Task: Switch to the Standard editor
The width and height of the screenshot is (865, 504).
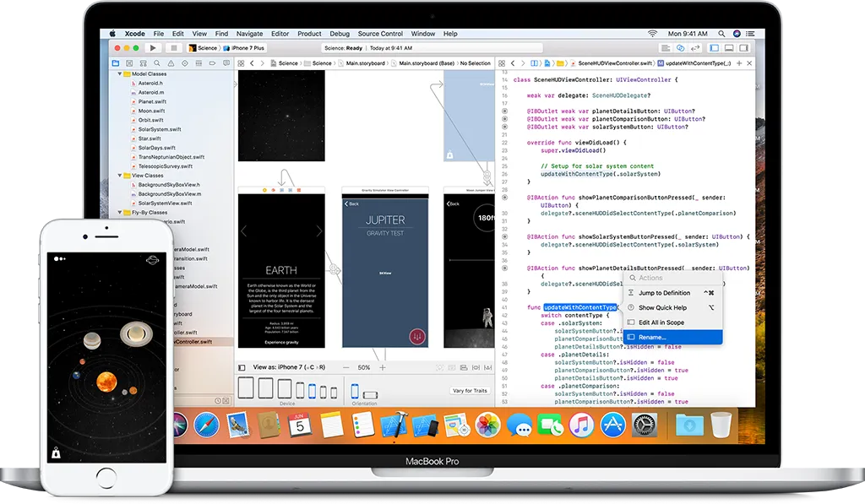Action: (x=666, y=48)
